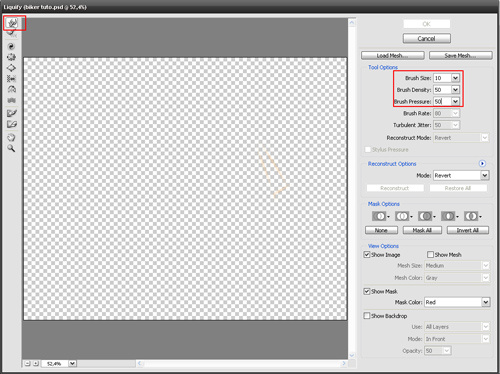Click in the Brush Pressure input field
Screen dimensions: 500x374
pyautogui.click(x=442, y=101)
